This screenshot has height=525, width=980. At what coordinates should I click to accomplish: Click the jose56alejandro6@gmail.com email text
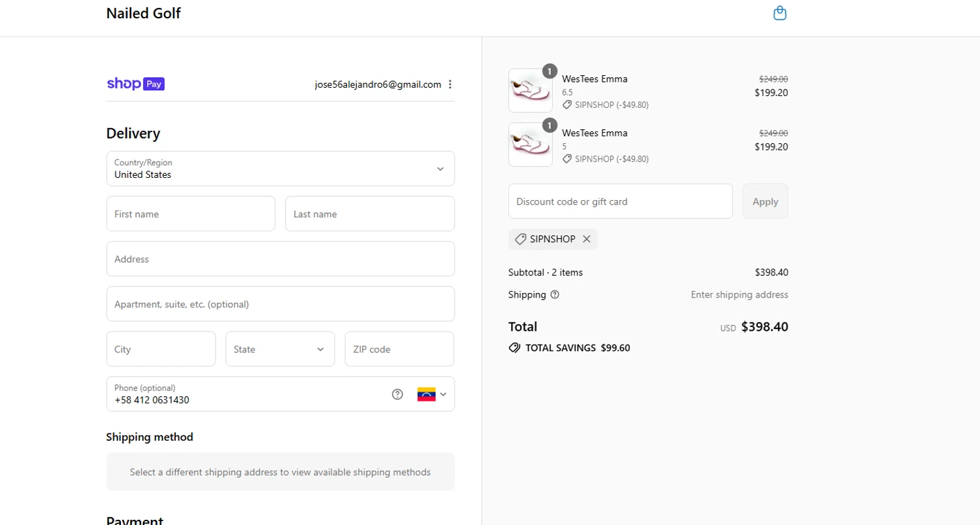378,84
